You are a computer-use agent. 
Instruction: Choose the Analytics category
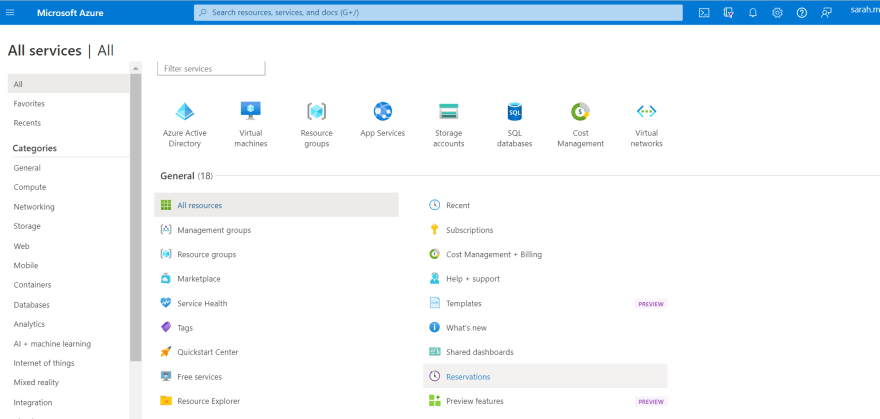pyautogui.click(x=29, y=324)
